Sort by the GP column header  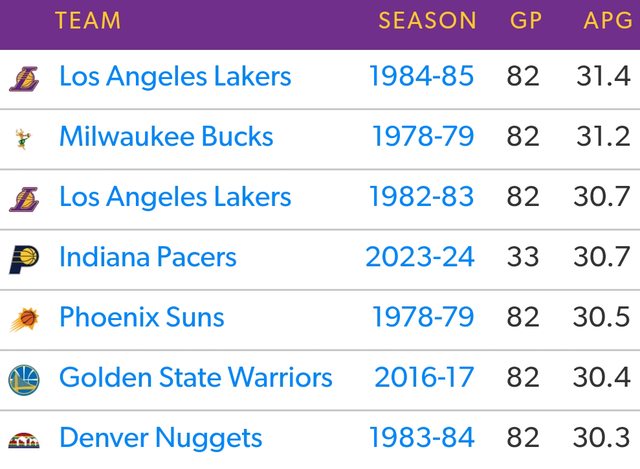[526, 21]
